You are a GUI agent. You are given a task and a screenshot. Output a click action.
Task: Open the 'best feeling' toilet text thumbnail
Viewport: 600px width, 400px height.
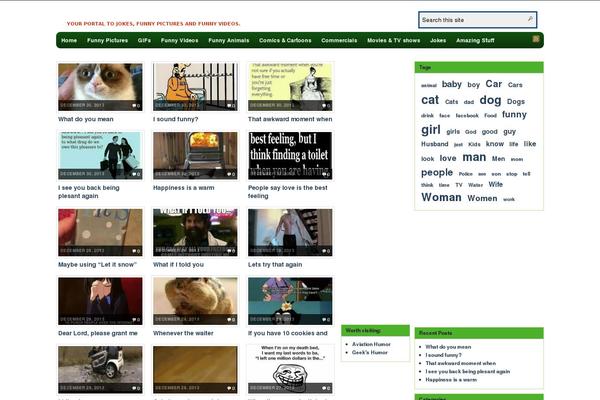290,155
